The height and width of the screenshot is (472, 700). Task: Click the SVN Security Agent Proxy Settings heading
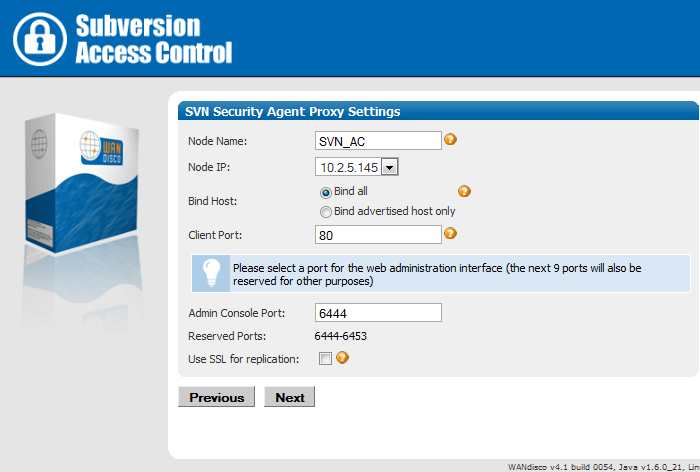(292, 112)
